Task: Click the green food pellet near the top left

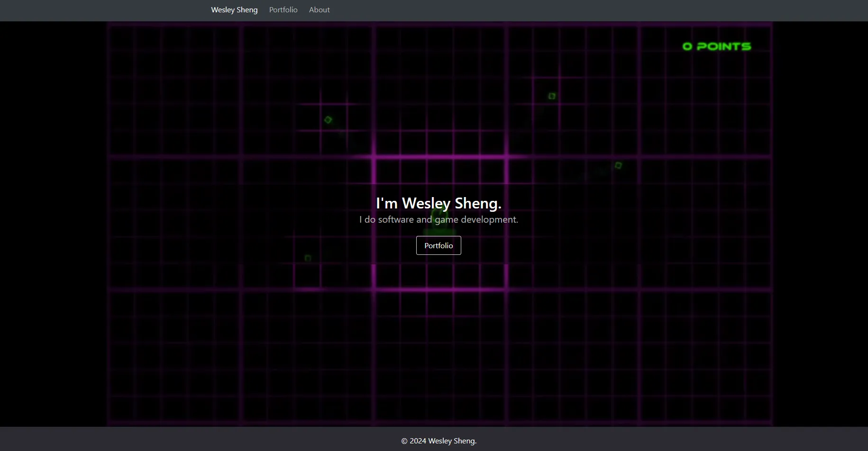Action: [328, 120]
